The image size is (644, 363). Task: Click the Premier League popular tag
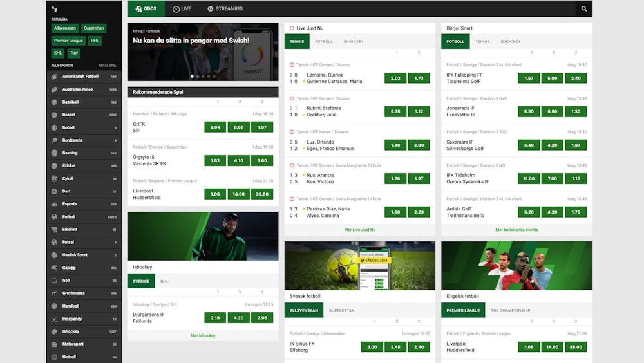[x=68, y=41]
